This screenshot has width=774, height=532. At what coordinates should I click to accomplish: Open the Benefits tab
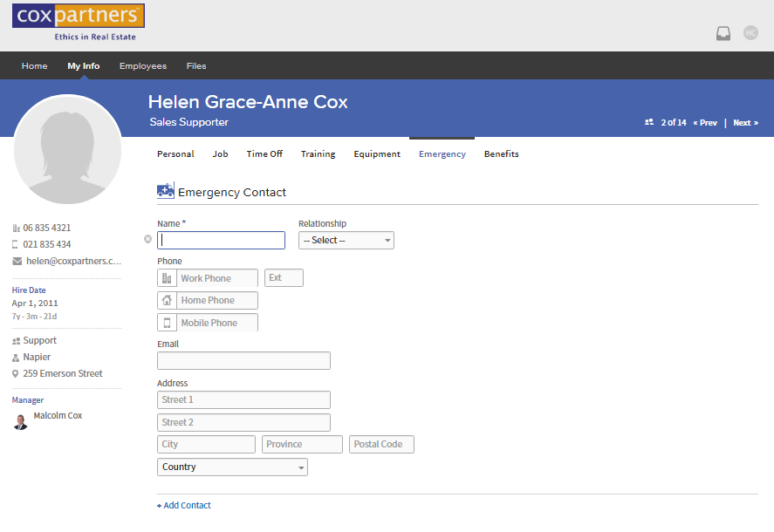tap(502, 154)
